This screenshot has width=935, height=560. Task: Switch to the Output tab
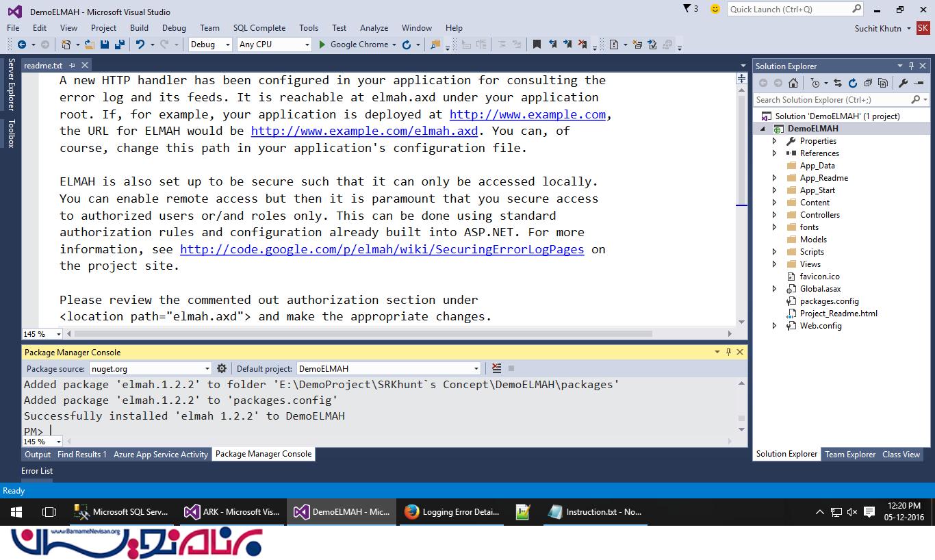(x=38, y=455)
